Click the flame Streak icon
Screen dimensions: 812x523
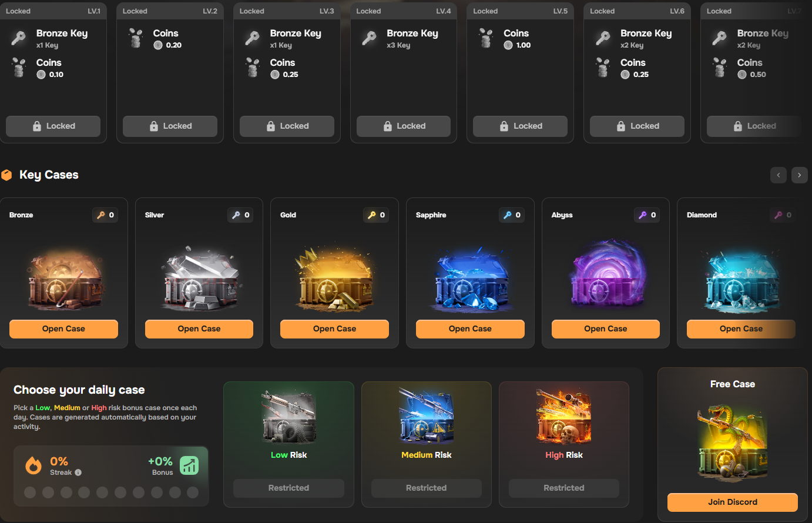(x=33, y=465)
